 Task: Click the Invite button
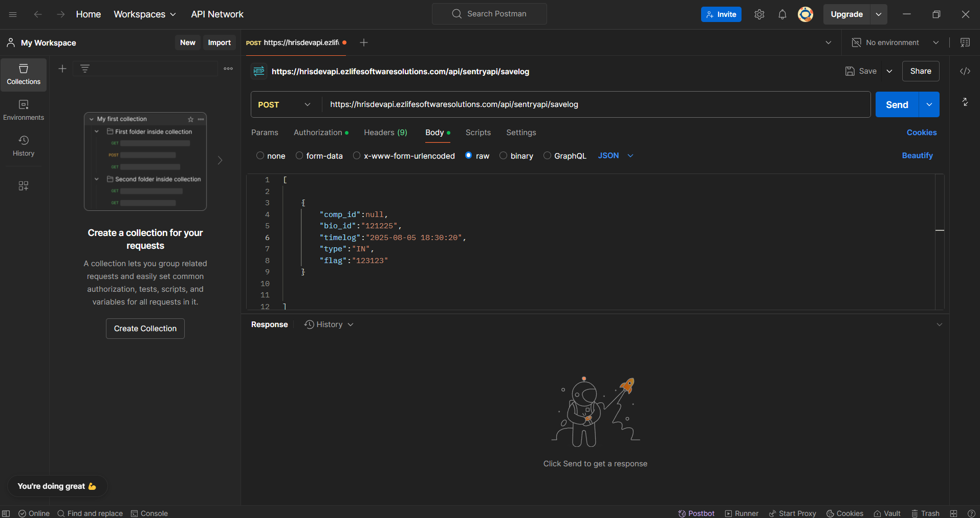tap(721, 14)
